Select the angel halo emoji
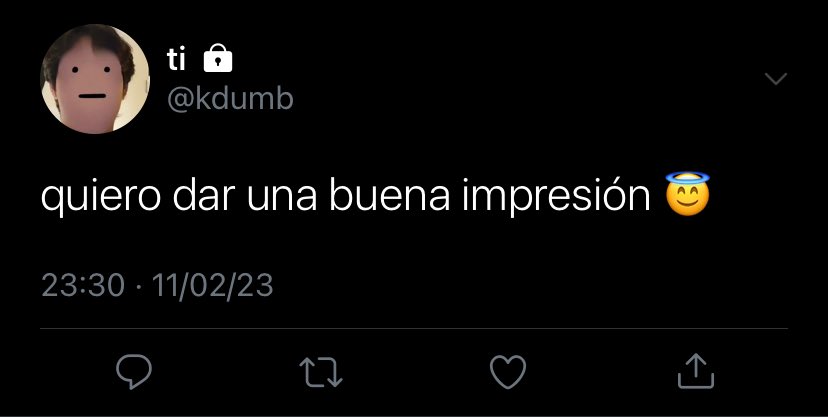Image resolution: width=828 pixels, height=417 pixels. [687, 194]
